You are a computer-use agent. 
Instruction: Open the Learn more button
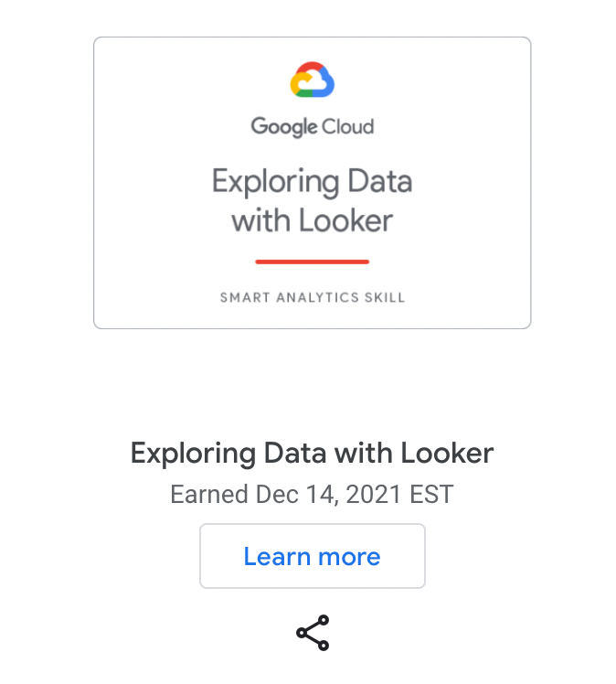tap(313, 556)
